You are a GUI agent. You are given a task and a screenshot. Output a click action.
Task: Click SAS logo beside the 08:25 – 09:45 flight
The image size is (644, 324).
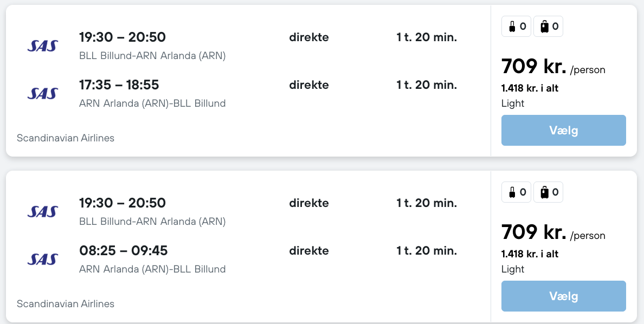(x=42, y=260)
